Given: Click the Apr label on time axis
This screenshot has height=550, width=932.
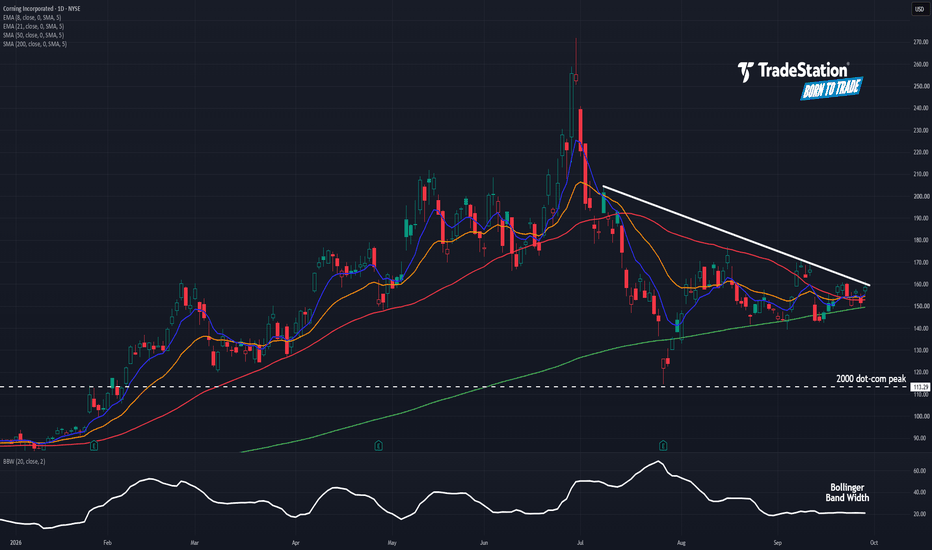Looking at the screenshot, I should click(295, 543).
